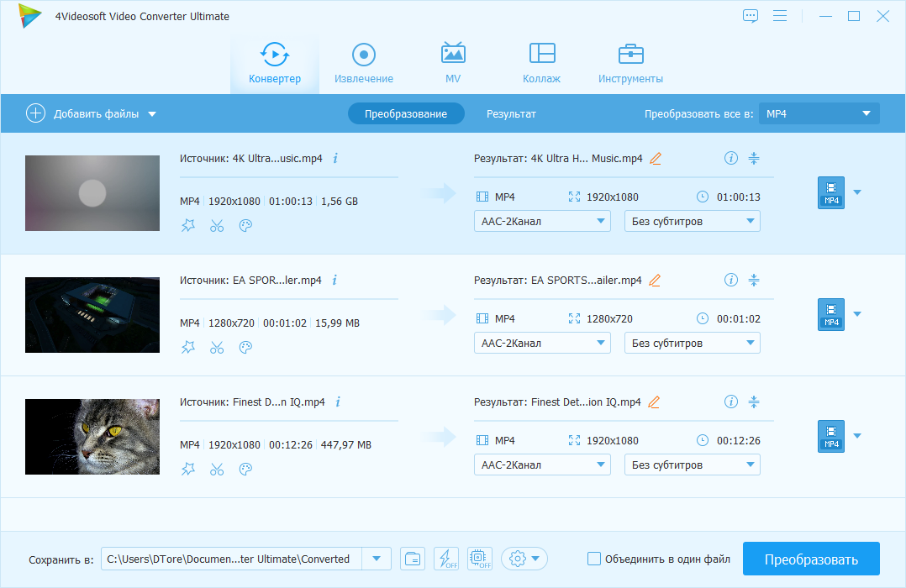Open the Коллаж tab
This screenshot has width=906, height=588.
click(542, 64)
